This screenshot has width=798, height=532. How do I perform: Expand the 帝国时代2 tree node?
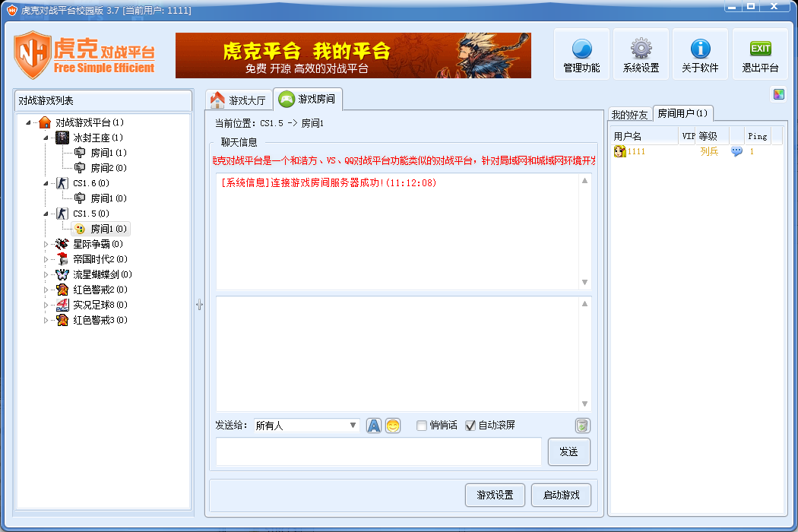click(x=46, y=260)
